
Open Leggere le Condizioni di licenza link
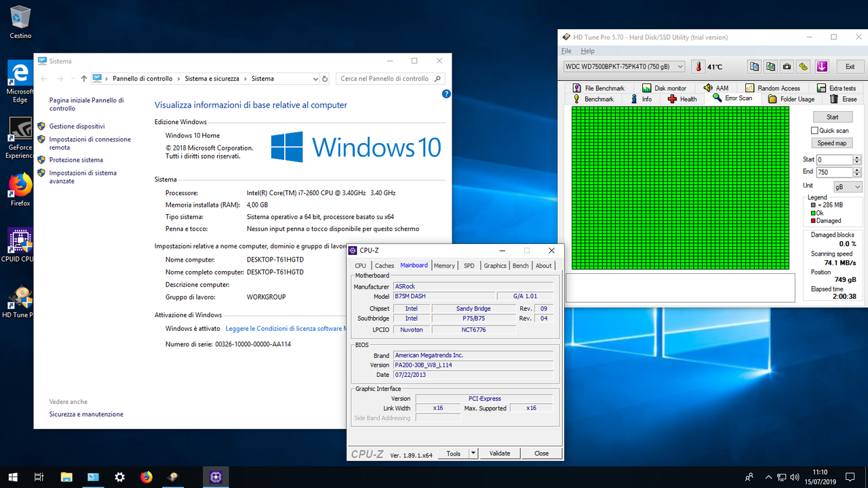[286, 329]
